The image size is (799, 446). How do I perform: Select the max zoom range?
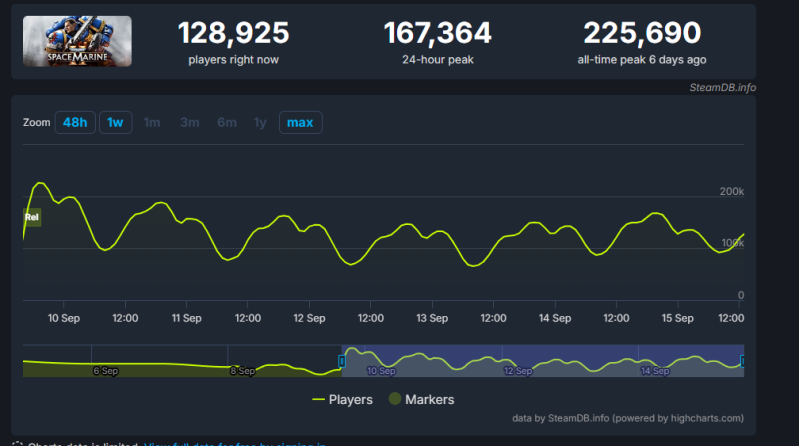300,122
